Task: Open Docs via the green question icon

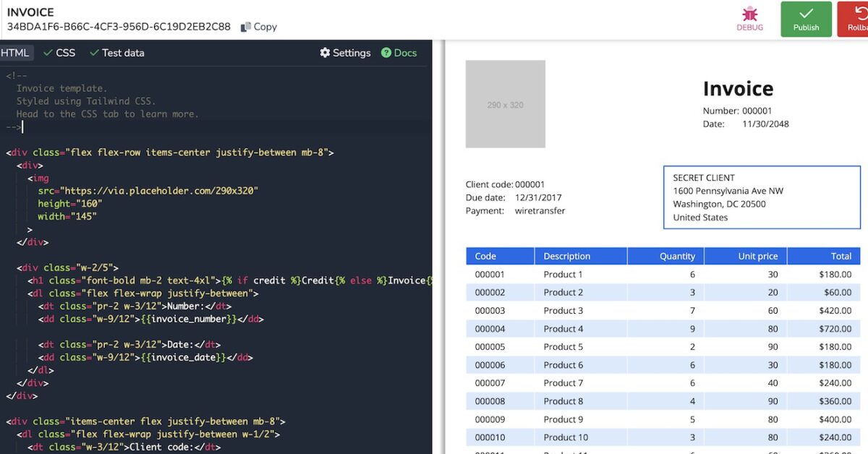Action: (385, 52)
